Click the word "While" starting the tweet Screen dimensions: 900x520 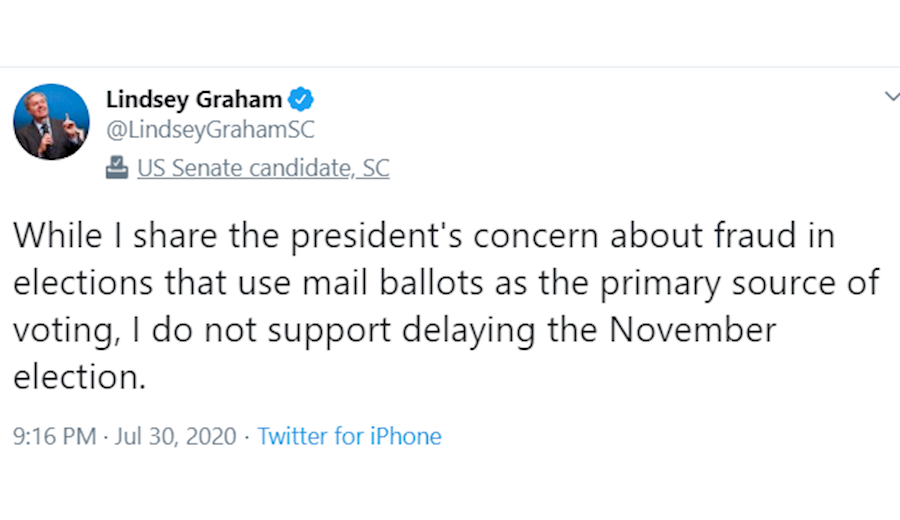click(57, 237)
